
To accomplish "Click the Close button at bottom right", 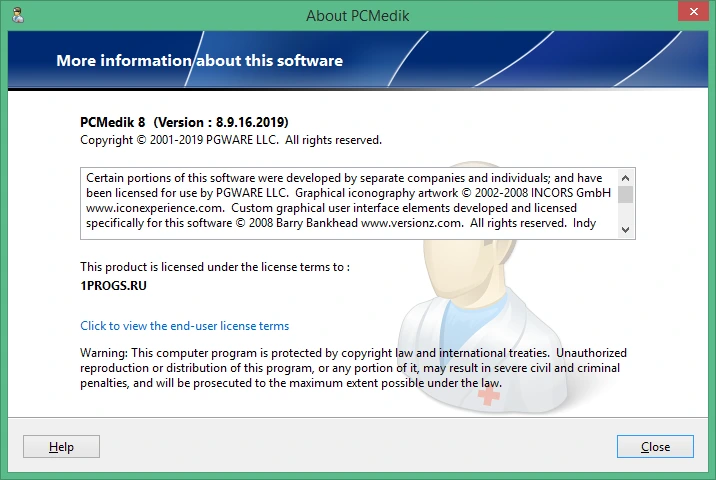I will coord(655,447).
